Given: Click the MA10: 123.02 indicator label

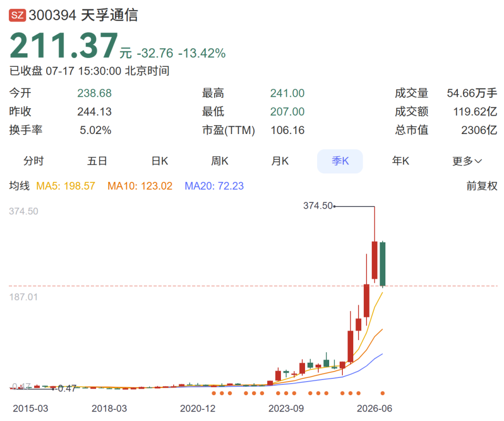Looking at the screenshot, I should pyautogui.click(x=140, y=186).
